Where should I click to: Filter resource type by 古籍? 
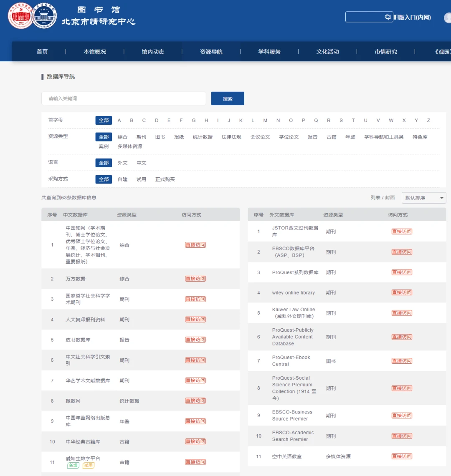tap(332, 137)
